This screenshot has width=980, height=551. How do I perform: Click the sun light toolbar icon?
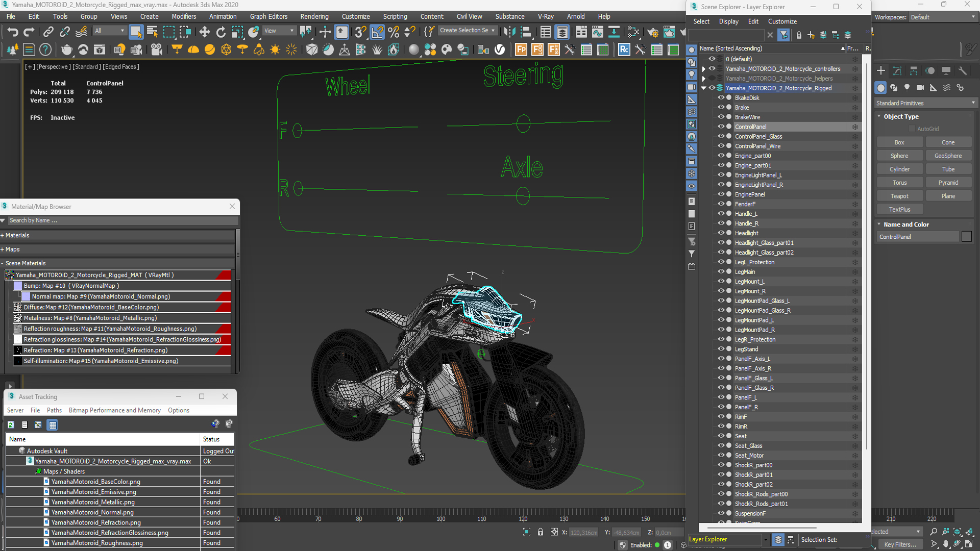pyautogui.click(x=275, y=49)
